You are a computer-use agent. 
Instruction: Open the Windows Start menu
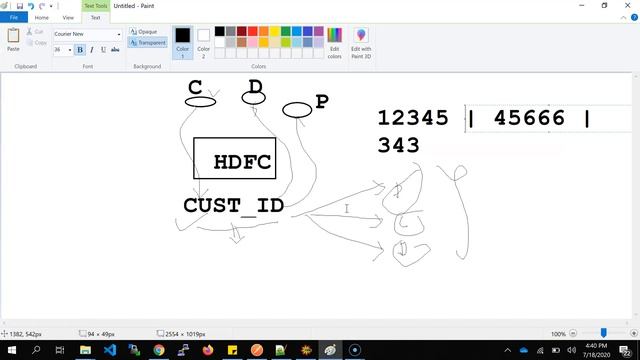pyautogui.click(x=12, y=350)
